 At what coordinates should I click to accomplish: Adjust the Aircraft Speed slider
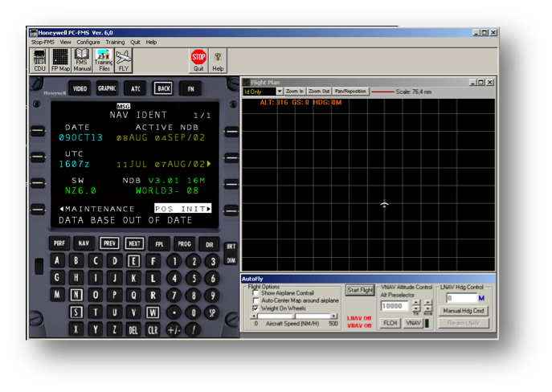[295, 316]
